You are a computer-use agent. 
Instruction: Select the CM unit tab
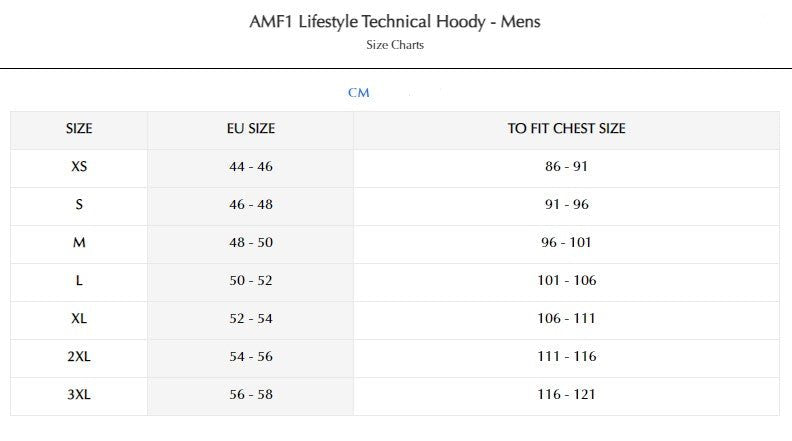[359, 93]
